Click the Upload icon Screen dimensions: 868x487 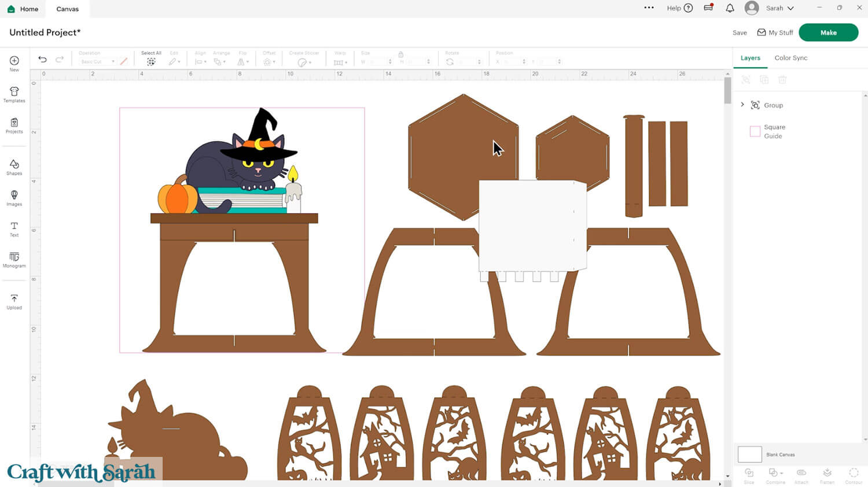click(14, 300)
